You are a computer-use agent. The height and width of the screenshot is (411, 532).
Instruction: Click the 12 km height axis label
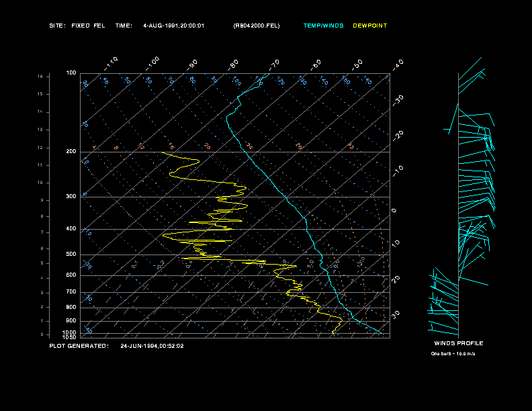coord(40,147)
